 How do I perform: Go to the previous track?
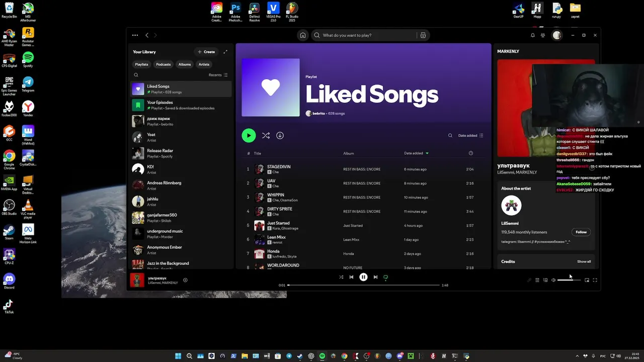click(351, 277)
